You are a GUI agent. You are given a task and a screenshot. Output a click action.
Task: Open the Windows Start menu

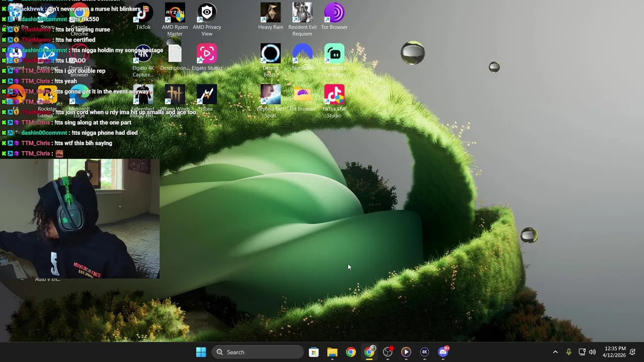click(x=201, y=352)
